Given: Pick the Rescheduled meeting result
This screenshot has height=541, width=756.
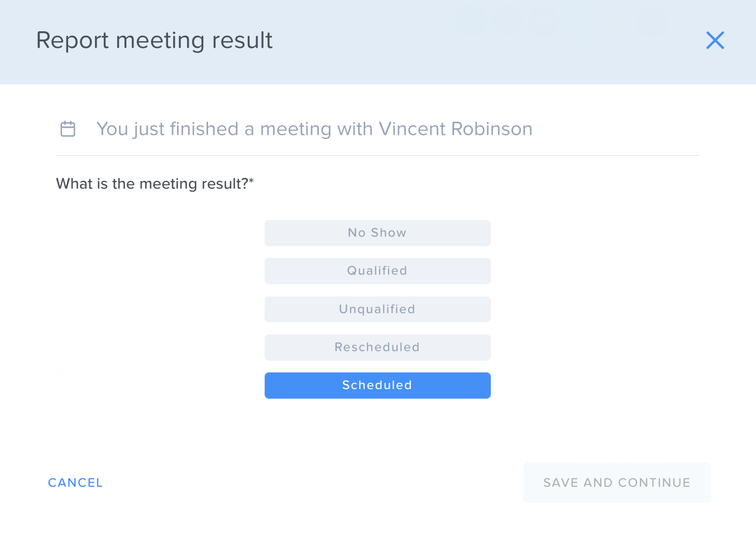Looking at the screenshot, I should pos(377,347).
